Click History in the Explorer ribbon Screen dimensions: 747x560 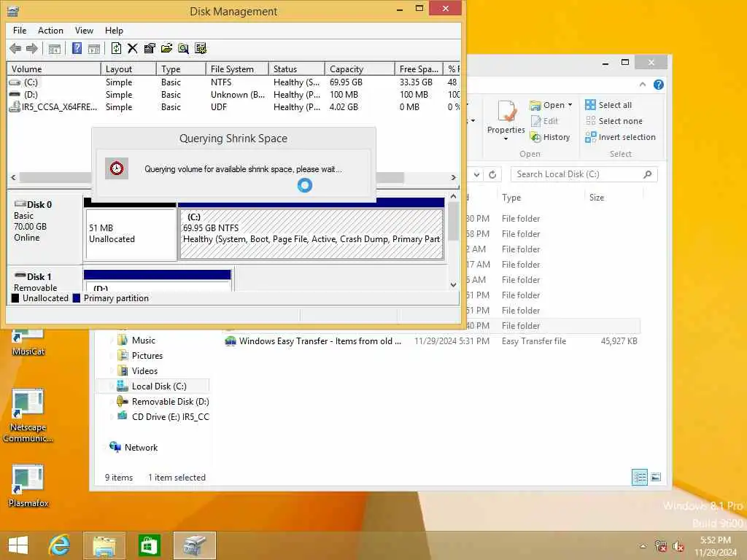point(550,137)
